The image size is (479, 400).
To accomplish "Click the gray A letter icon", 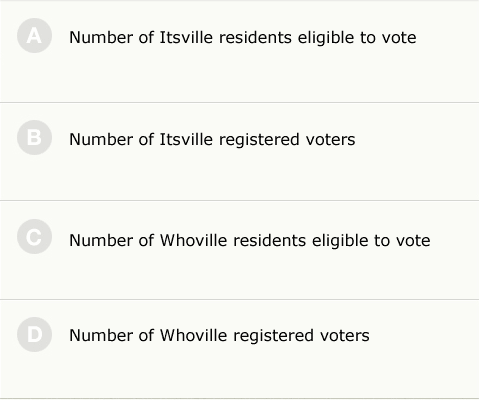I will pyautogui.click(x=34, y=36).
